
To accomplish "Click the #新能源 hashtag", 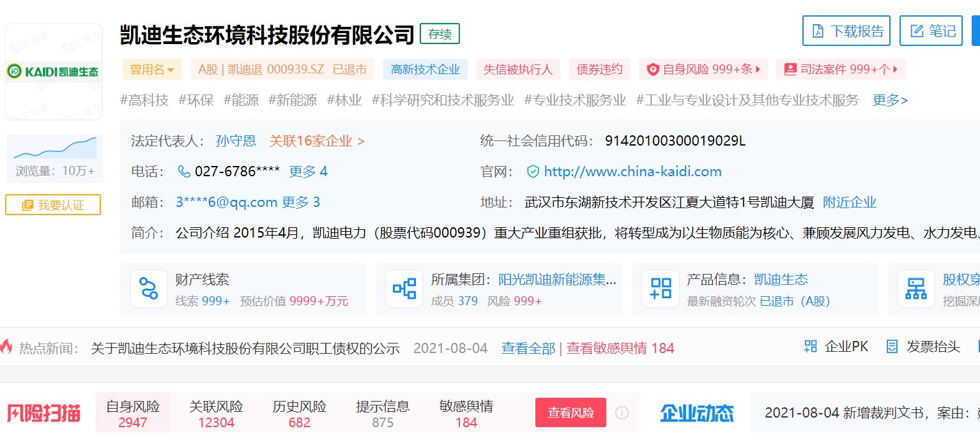I will (293, 100).
